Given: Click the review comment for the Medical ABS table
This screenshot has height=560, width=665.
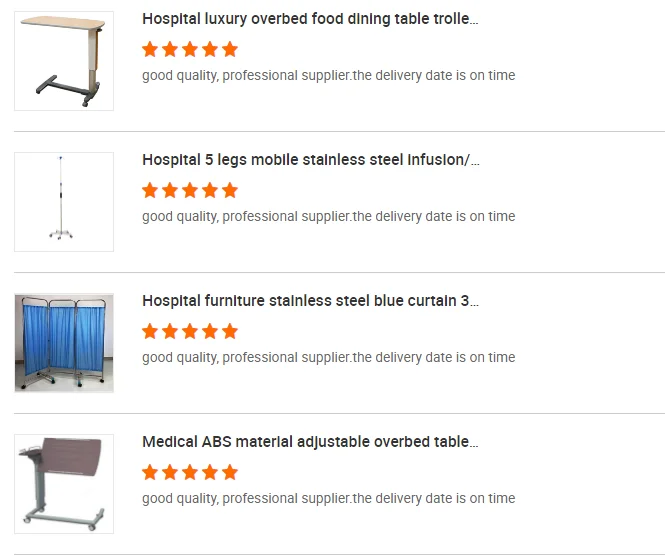Looking at the screenshot, I should pos(328,498).
